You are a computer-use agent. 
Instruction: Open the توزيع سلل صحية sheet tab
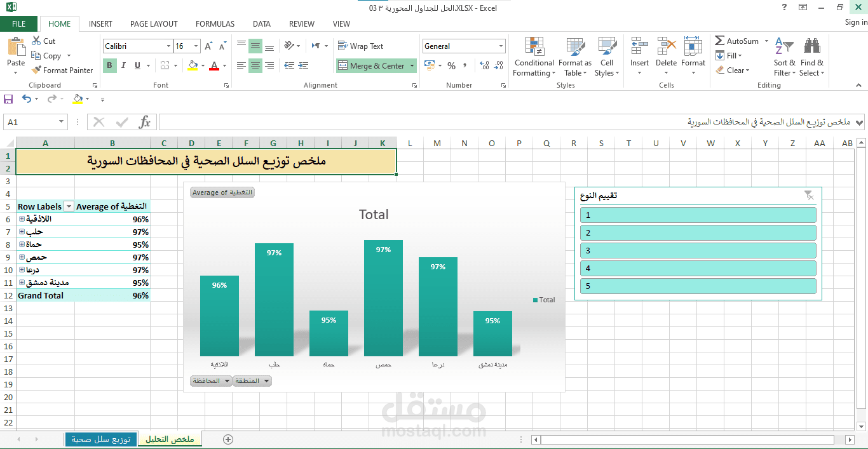point(101,438)
